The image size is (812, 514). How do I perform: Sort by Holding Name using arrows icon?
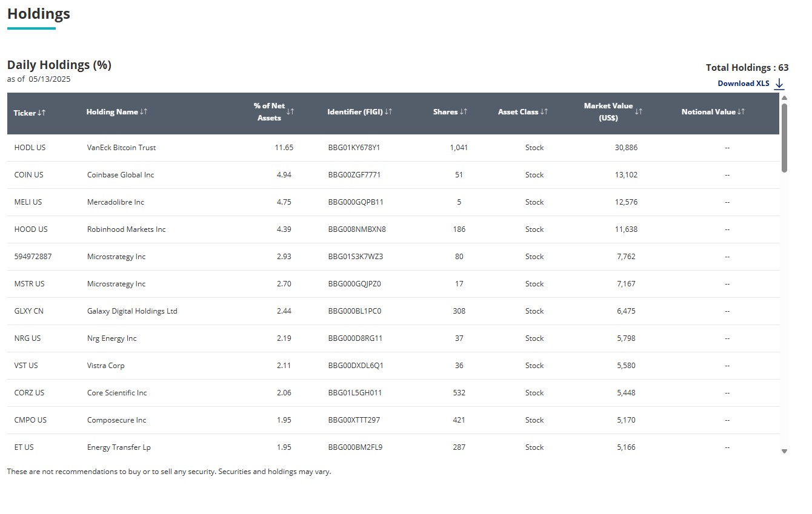click(144, 112)
